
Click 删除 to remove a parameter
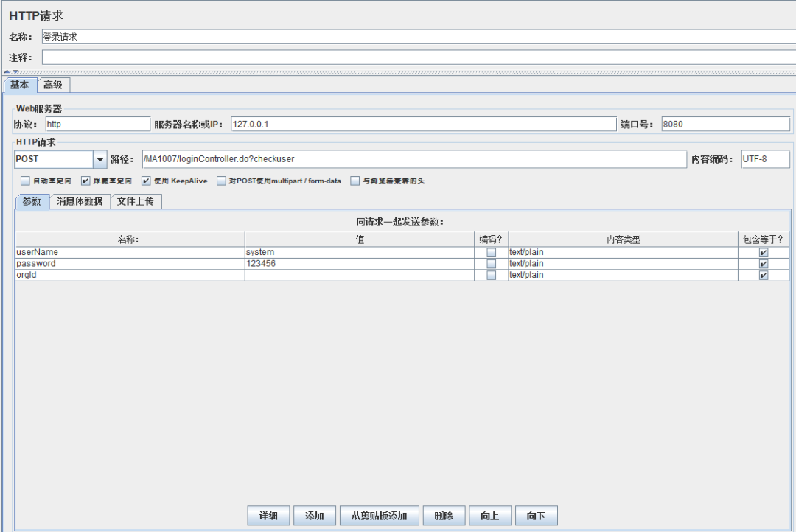(444, 515)
